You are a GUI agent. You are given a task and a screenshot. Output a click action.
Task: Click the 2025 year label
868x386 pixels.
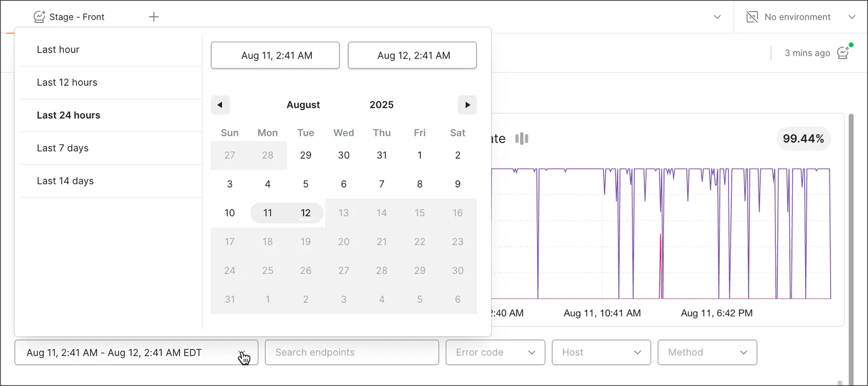point(382,105)
